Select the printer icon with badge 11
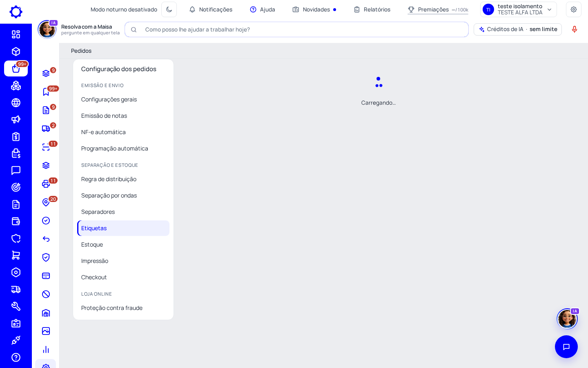 pyautogui.click(x=46, y=184)
